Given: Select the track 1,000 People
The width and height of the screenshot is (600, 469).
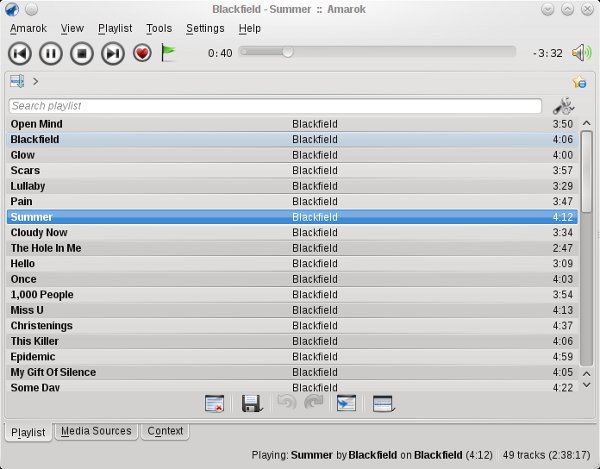Looking at the screenshot, I should tap(292, 295).
